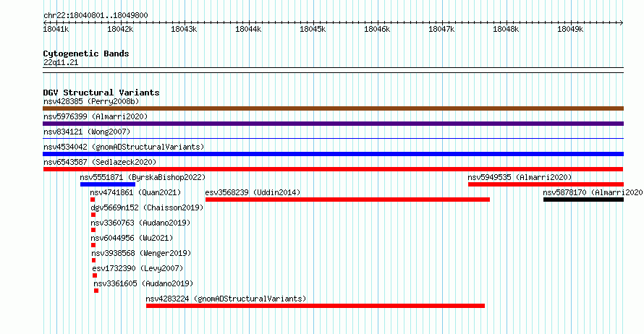Image resolution: width=644 pixels, height=334 pixels.
Task: Click the 18044k ruler tick label
Action: coord(248,29)
